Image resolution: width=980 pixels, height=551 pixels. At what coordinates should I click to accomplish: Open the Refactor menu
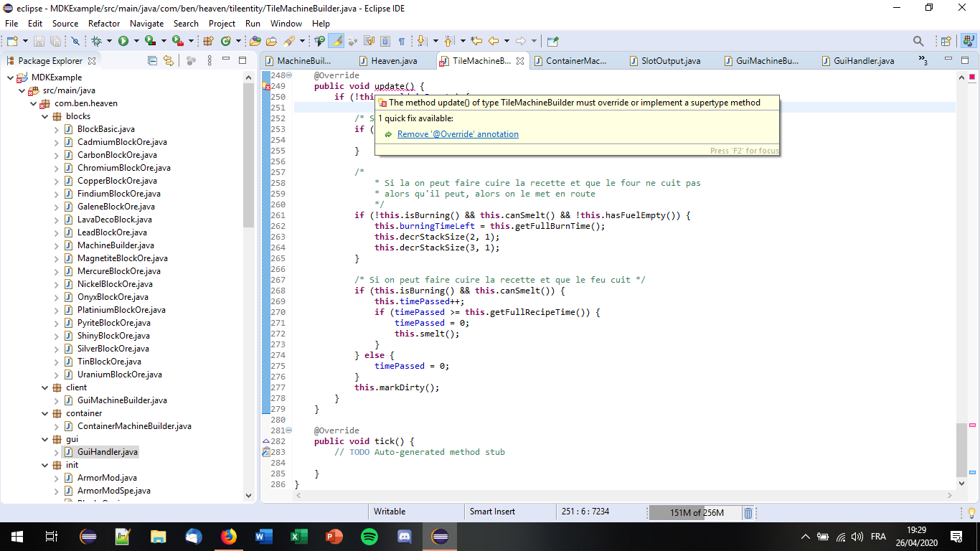(104, 24)
